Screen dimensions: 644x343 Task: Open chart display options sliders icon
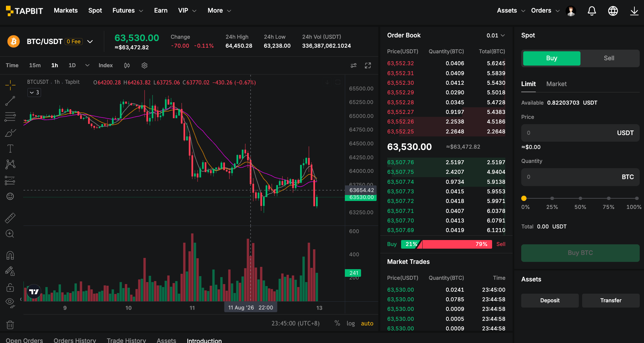[x=353, y=66]
